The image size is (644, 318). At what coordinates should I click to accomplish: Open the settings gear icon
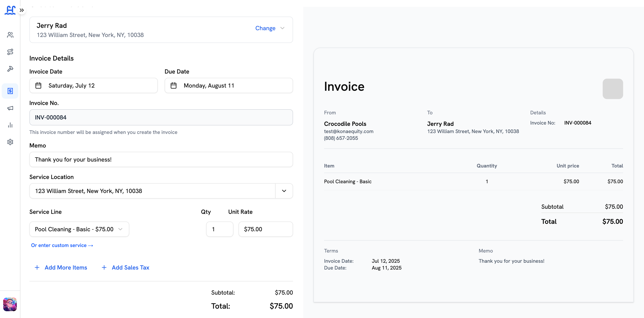[x=10, y=142]
